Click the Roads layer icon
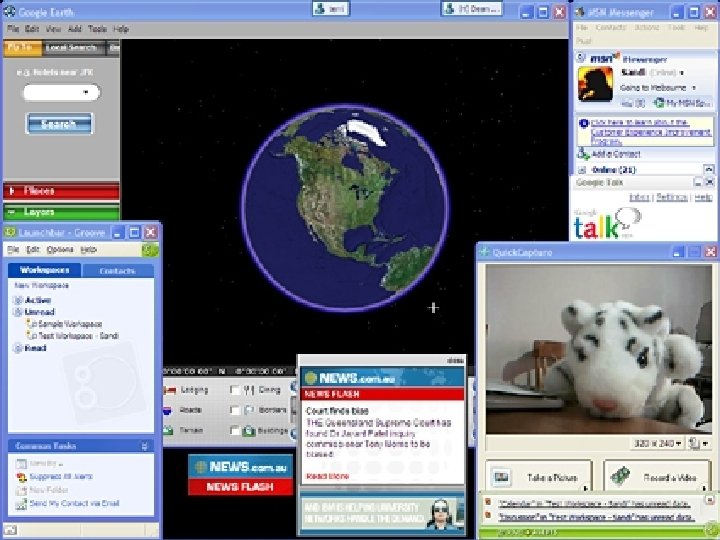The height and width of the screenshot is (540, 720). coord(168,410)
